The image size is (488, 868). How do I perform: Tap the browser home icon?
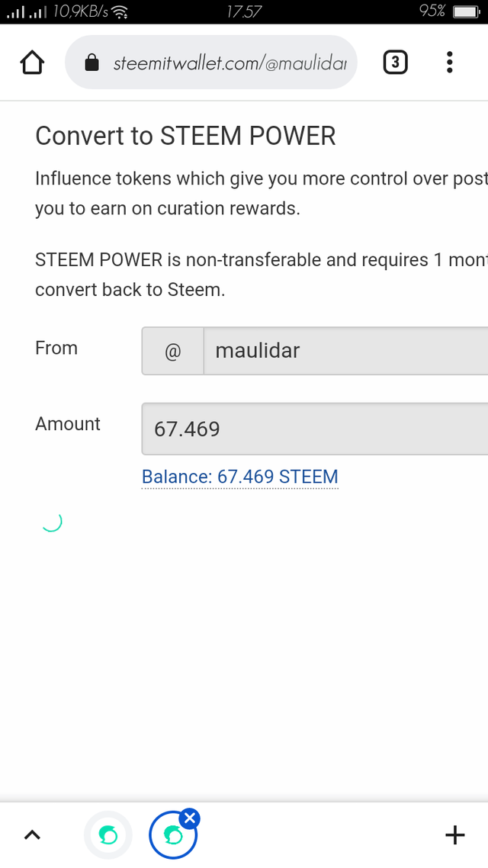[x=32, y=63]
